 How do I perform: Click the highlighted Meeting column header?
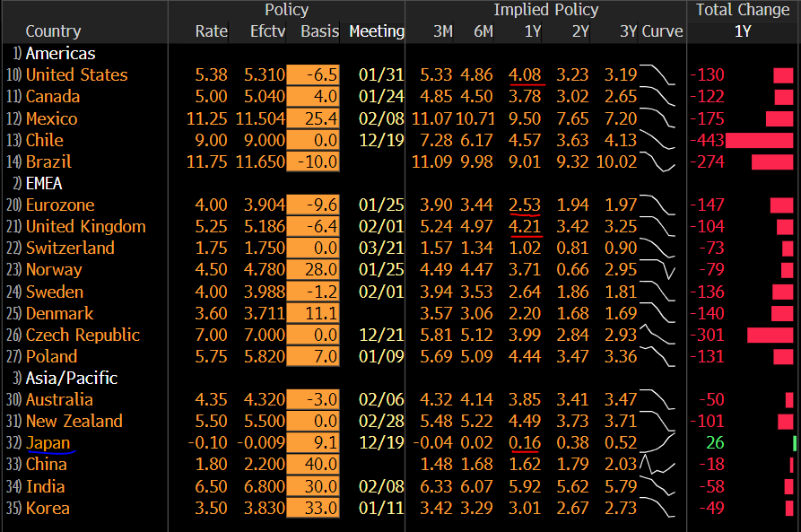pyautogui.click(x=377, y=31)
